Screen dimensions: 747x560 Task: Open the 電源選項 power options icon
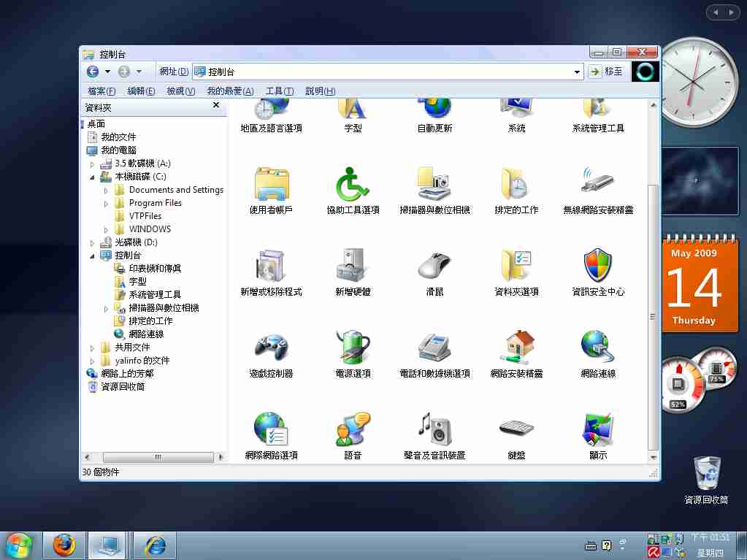click(x=353, y=348)
